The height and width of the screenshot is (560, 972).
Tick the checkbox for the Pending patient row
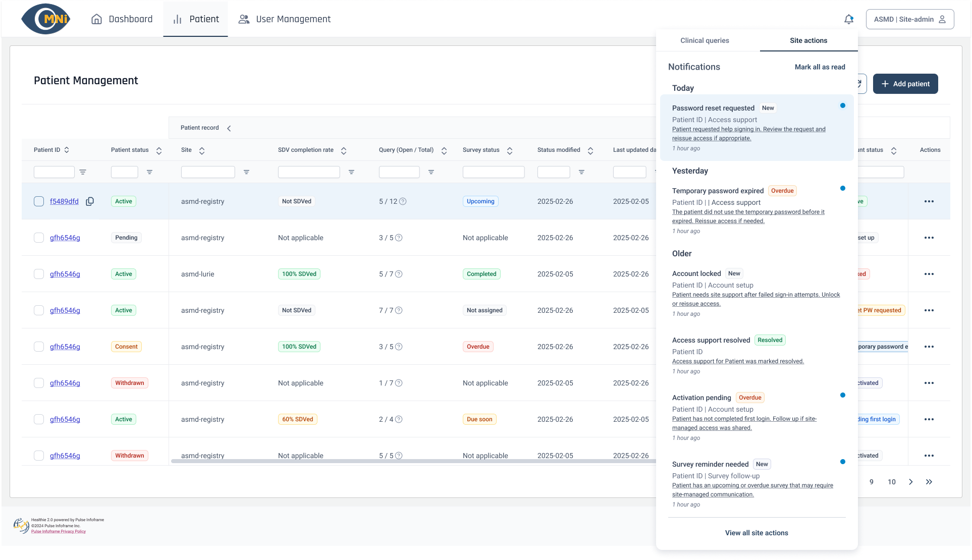(39, 238)
